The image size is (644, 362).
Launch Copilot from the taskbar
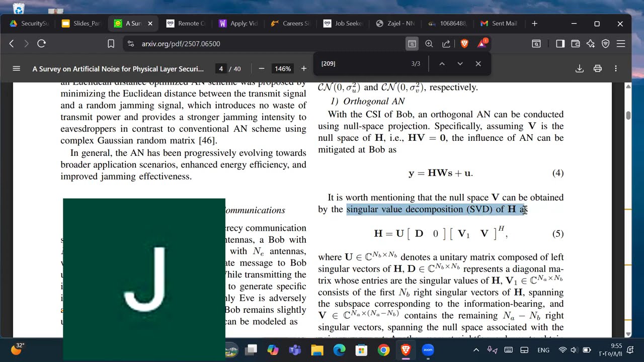pyautogui.click(x=273, y=350)
